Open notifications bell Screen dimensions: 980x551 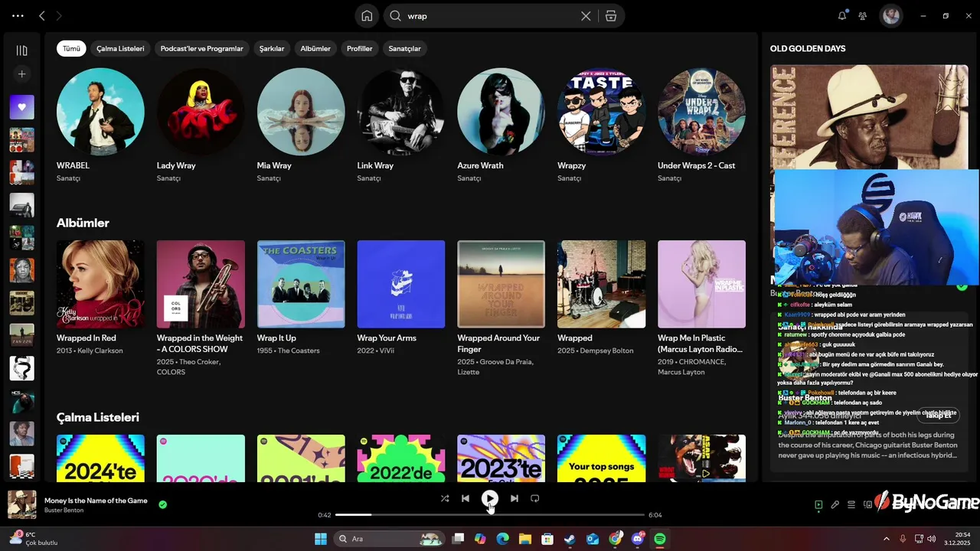point(842,15)
